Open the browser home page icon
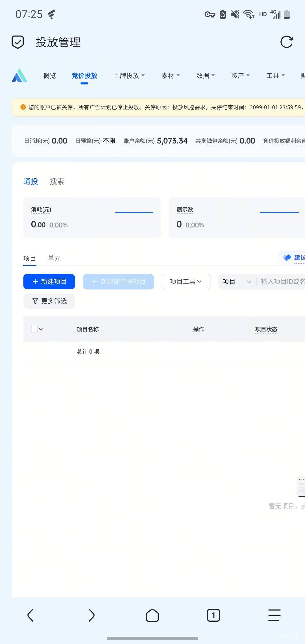Screen dimensions: 305x644 click(x=152, y=615)
